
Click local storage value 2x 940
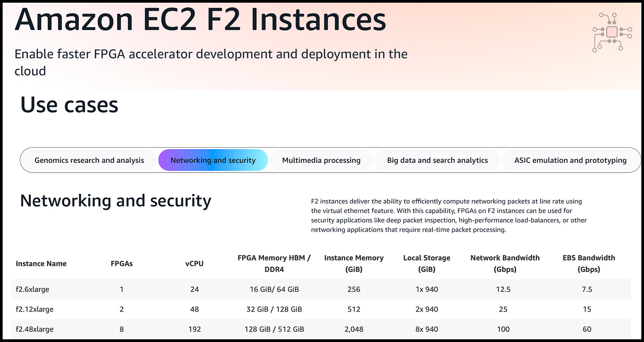427,309
